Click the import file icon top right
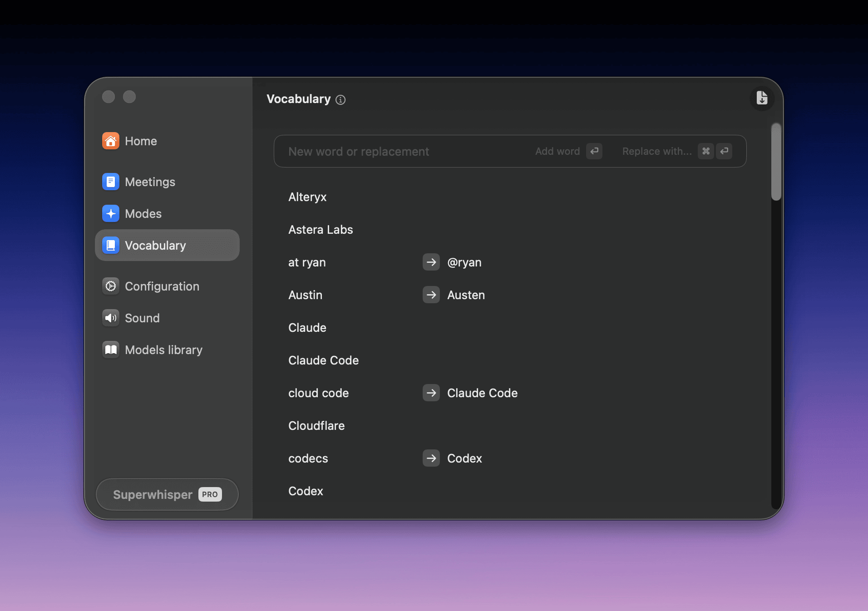868x611 pixels. point(762,98)
